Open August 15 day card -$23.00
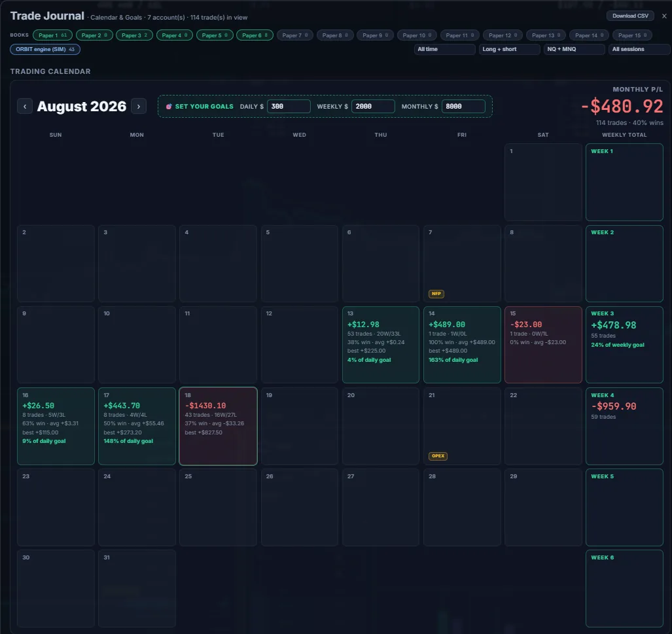 [543, 345]
